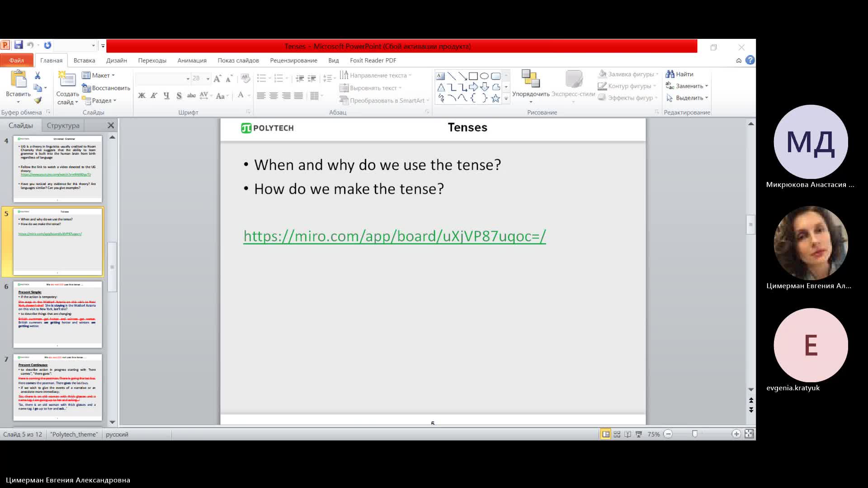The height and width of the screenshot is (488, 868).
Task: Align text right
Action: [286, 96]
